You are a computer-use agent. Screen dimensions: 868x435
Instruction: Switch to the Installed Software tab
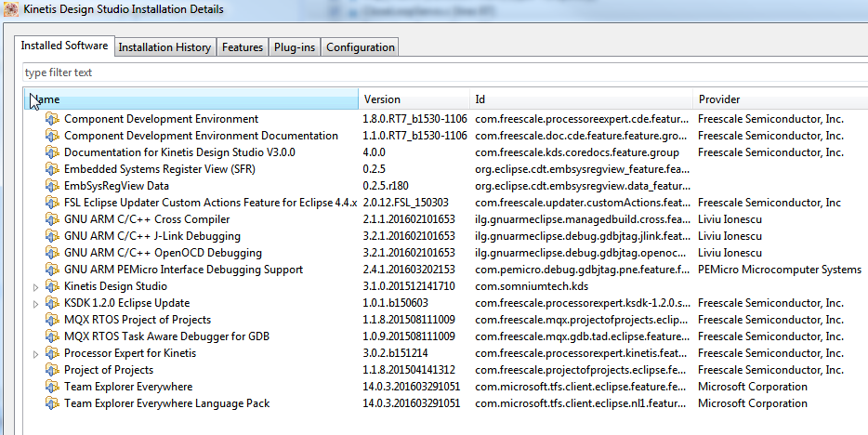(x=64, y=46)
